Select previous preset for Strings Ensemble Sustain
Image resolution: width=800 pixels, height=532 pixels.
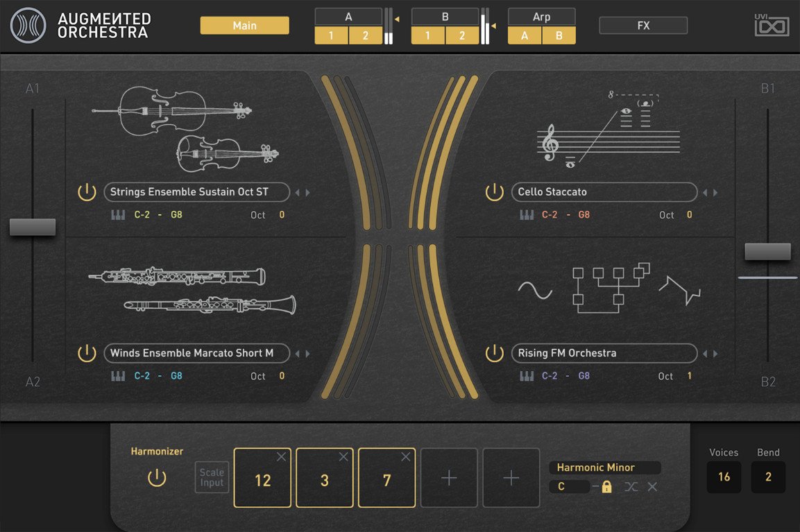[297, 193]
